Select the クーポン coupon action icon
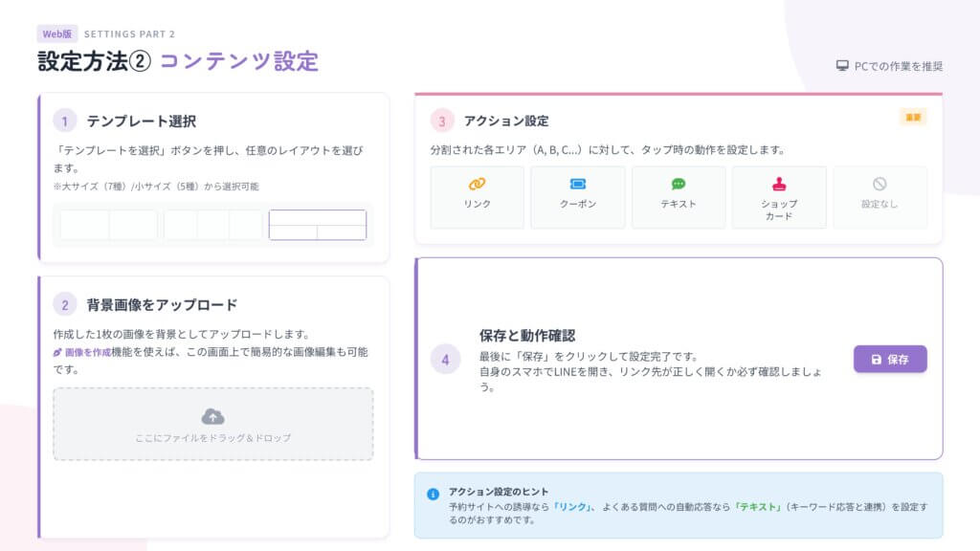Screen dimensions: 980x551 (x=577, y=184)
